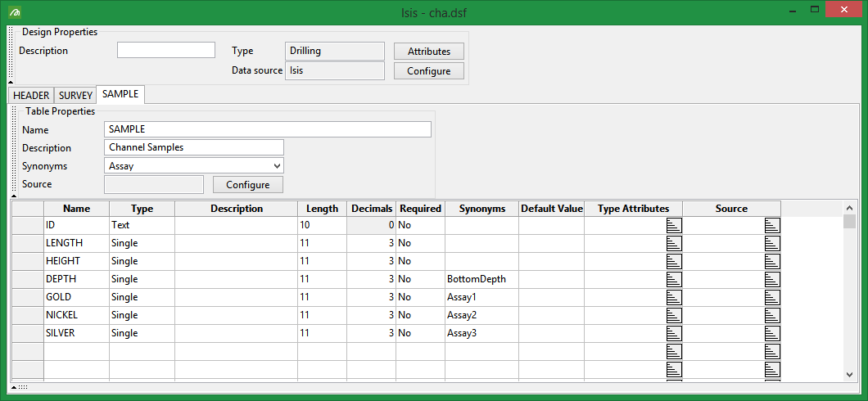Screen dimensions: 868x401
Task: Open the Synonyms dropdown showing Assay
Action: point(195,166)
